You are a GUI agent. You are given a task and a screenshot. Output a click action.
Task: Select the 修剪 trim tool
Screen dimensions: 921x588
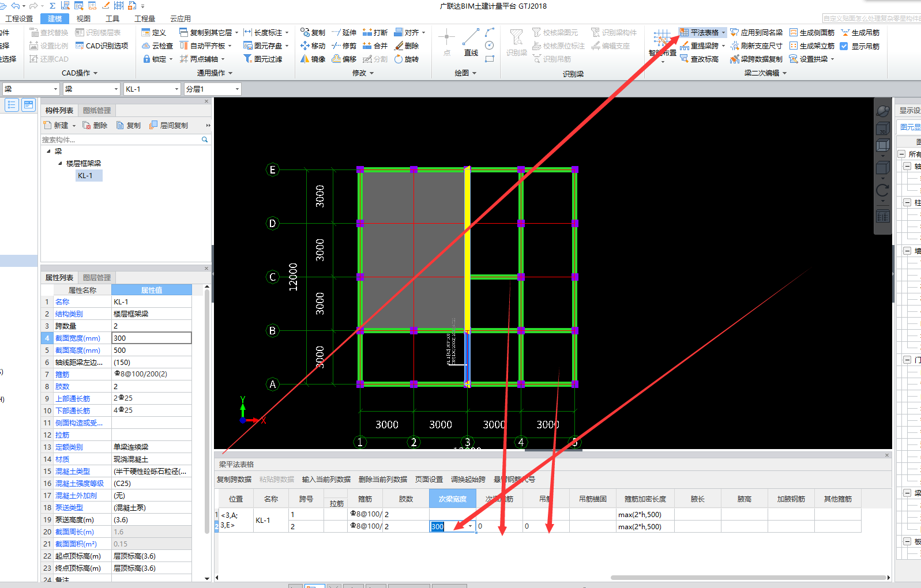(344, 46)
